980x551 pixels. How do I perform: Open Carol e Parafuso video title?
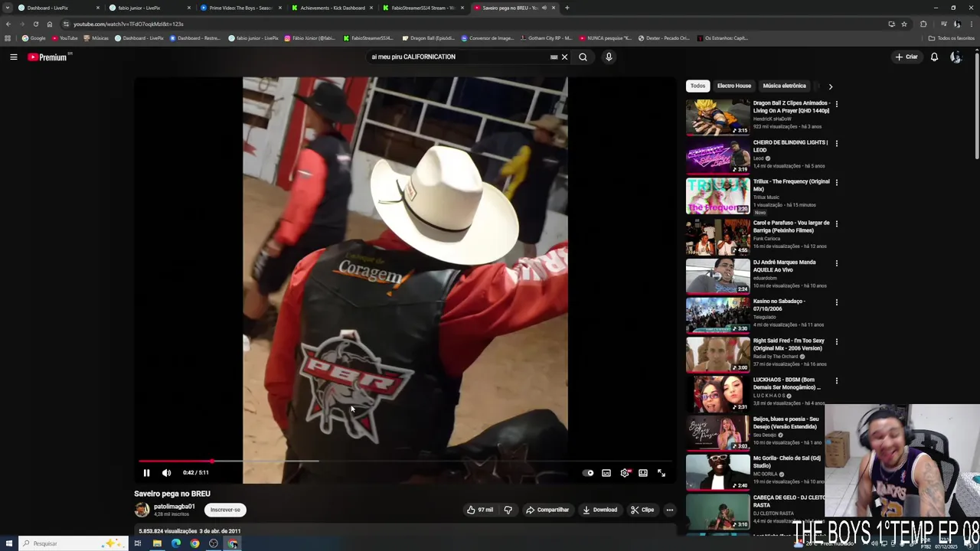[791, 227]
